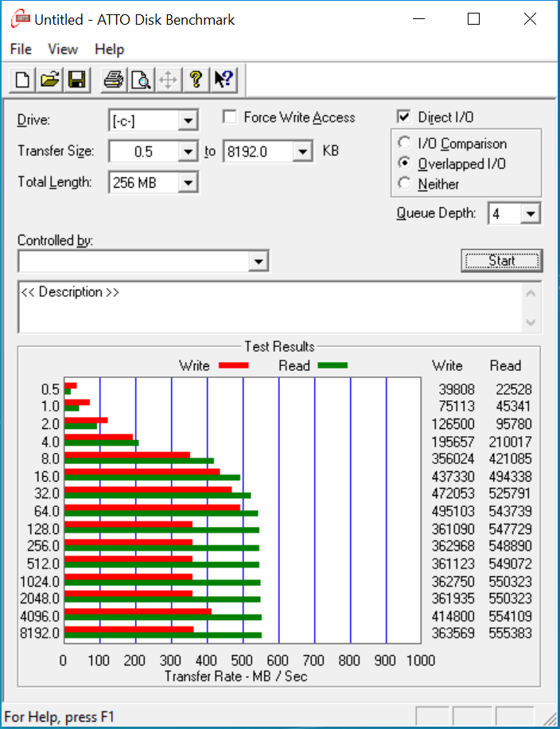The image size is (560, 729).
Task: Minimize the ATTO Disk Benchmark window
Action: pos(418,19)
